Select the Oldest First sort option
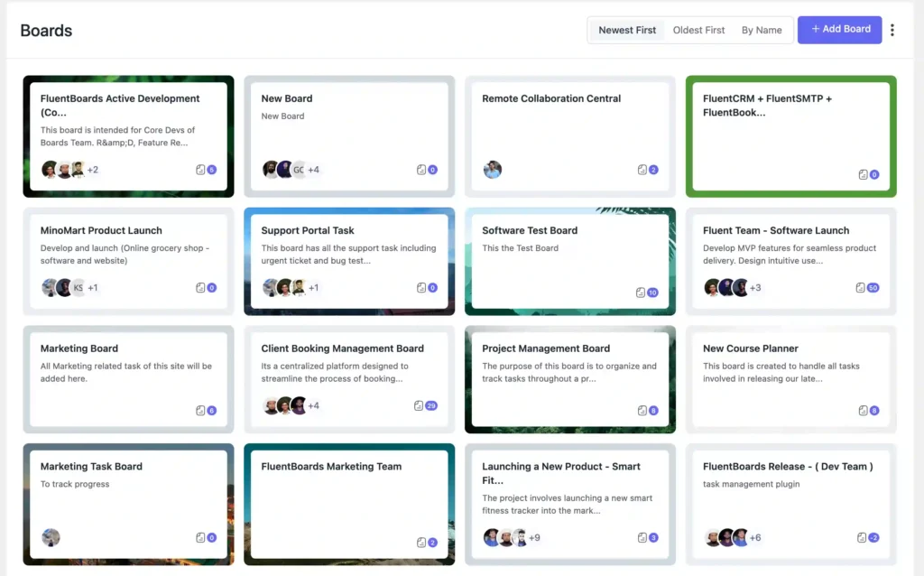This screenshot has height=576, width=924. tap(698, 30)
